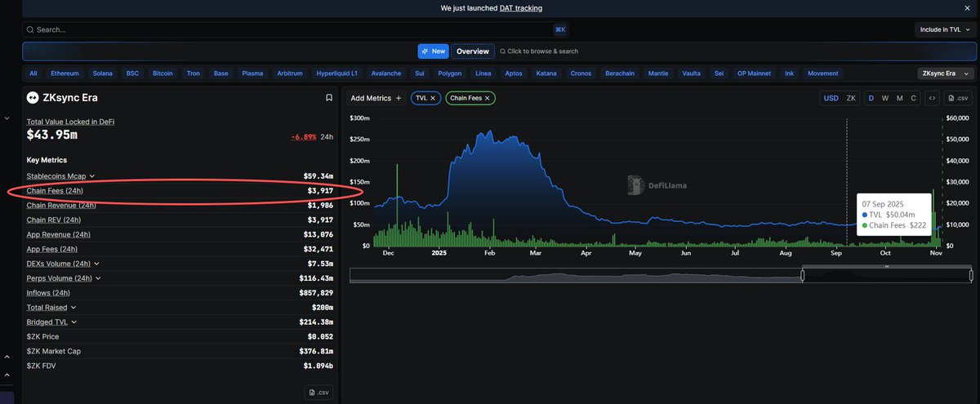Select cumulative (C) chart mode
Screen dimensions: 980x404
[913, 98]
